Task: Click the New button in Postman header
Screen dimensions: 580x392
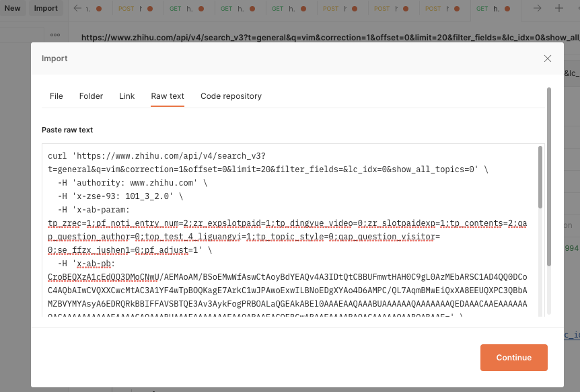Action: [12, 8]
